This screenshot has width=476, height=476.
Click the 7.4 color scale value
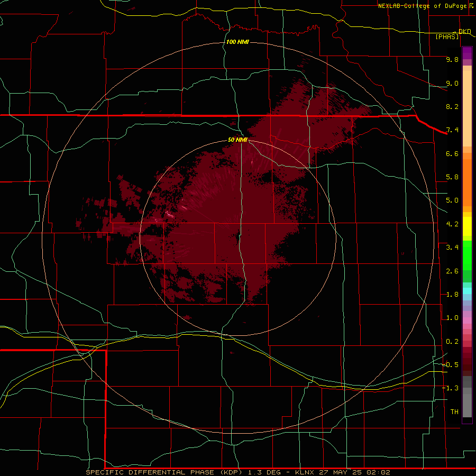click(x=452, y=130)
